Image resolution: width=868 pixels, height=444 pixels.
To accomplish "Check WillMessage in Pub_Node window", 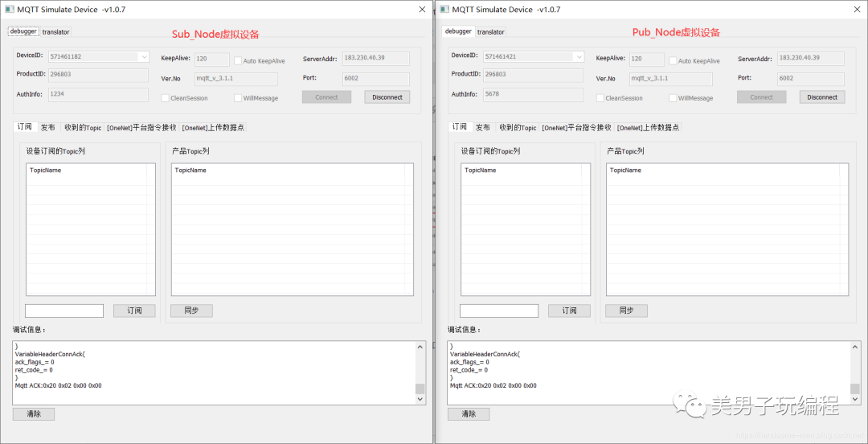I will tap(674, 98).
